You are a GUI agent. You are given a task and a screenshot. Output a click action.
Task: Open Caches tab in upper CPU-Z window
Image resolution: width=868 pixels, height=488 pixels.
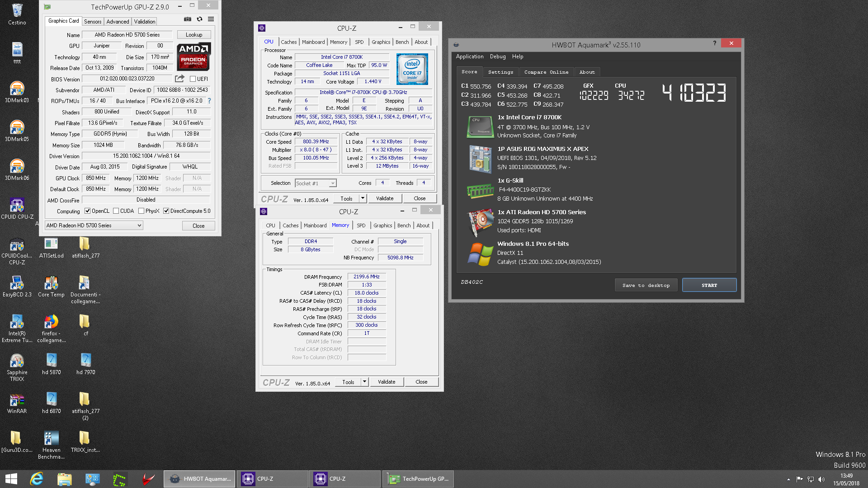click(289, 42)
